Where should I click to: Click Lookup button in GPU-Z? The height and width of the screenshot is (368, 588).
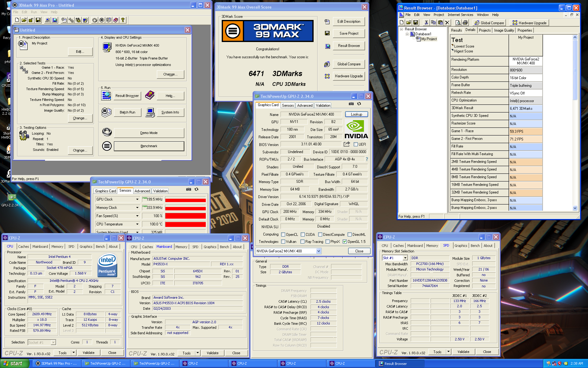pyautogui.click(x=356, y=114)
